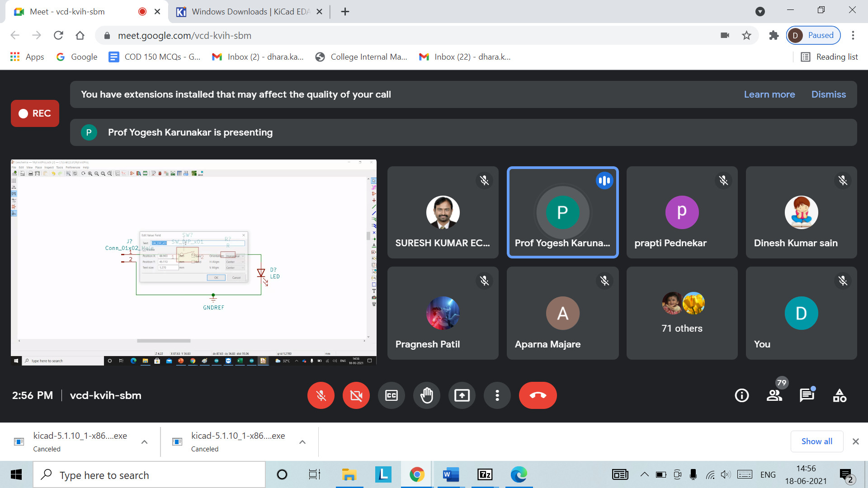Viewport: 868px width, 488px height.
Task: Dismiss the extensions warning banner
Action: tap(828, 94)
